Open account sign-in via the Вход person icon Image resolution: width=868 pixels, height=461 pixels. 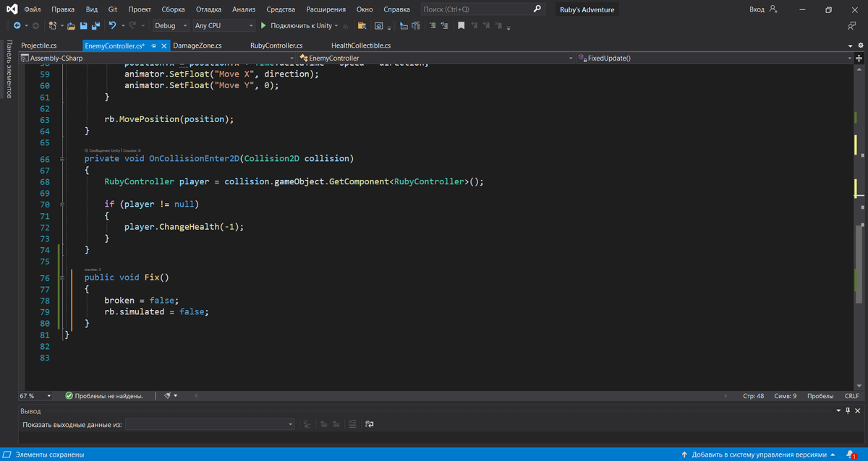pos(773,9)
